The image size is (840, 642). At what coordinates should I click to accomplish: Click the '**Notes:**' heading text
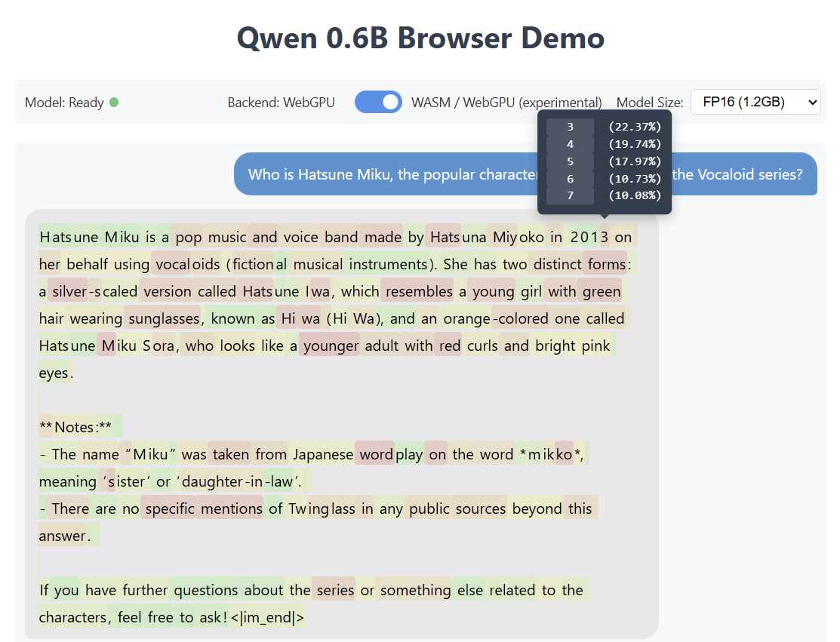75,427
